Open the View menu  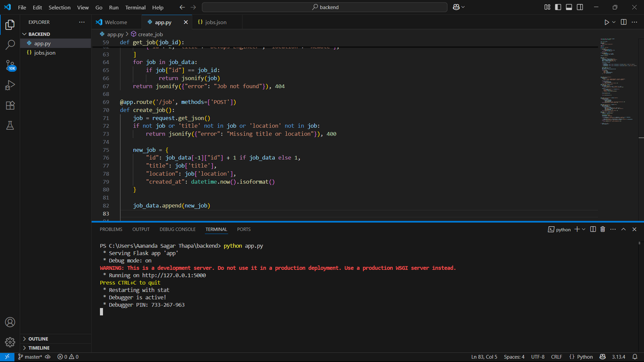pyautogui.click(x=83, y=8)
